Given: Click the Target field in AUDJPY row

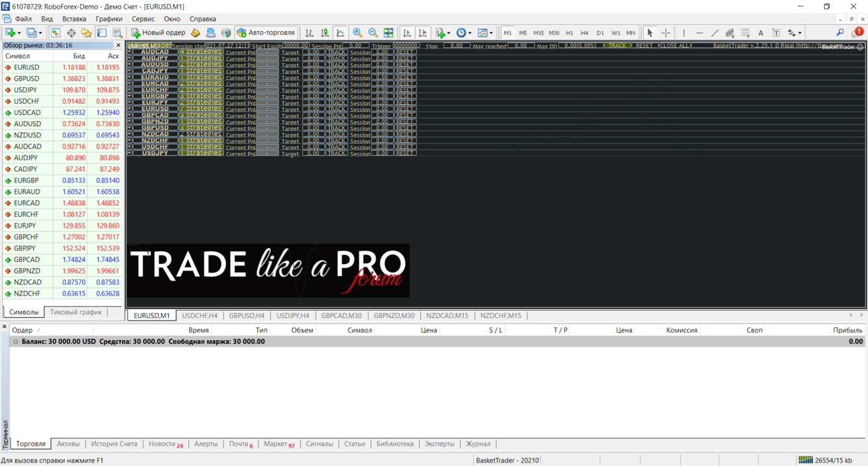Looking at the screenshot, I should (x=313, y=59).
